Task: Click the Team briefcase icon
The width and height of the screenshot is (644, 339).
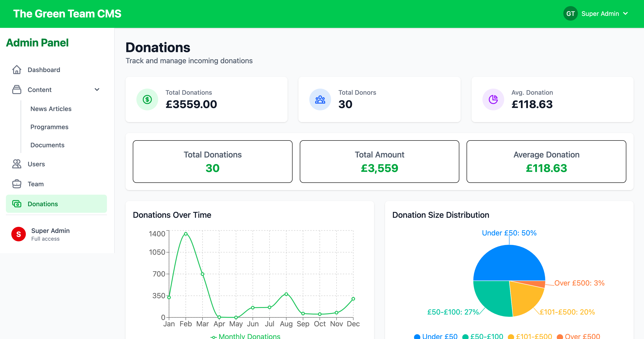Action: click(17, 184)
